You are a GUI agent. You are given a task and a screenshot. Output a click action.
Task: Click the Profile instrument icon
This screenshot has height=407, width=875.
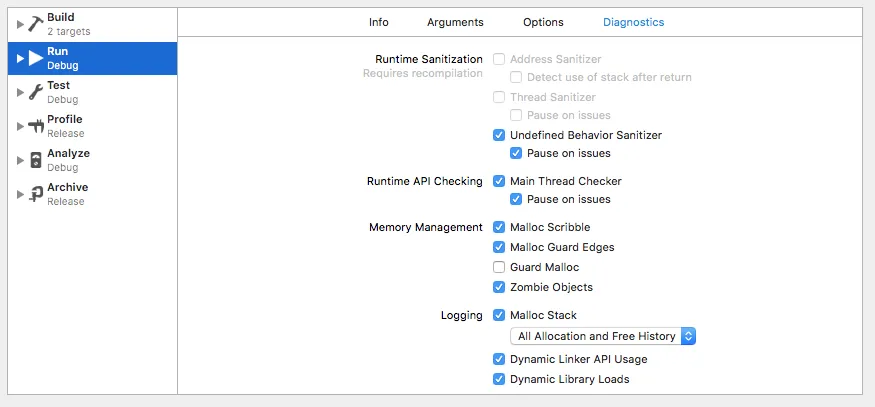point(36,126)
